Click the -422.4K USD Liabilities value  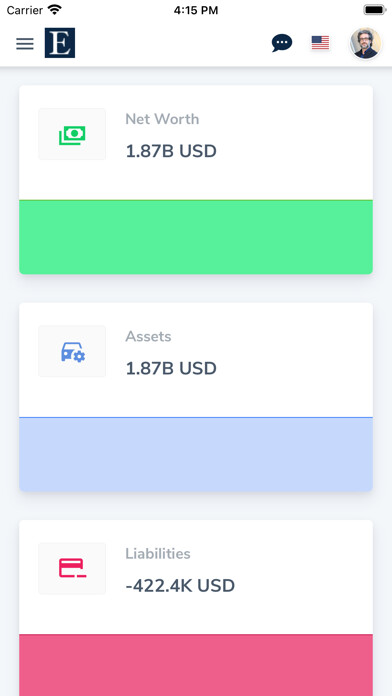point(180,585)
